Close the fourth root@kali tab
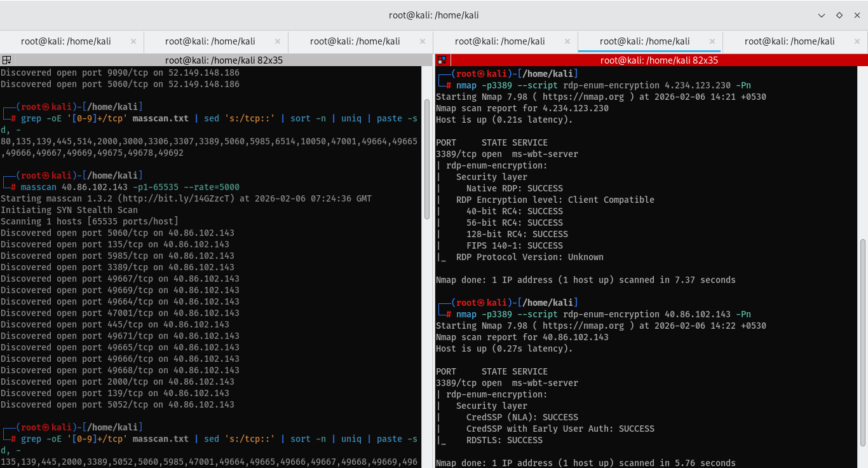 tap(567, 41)
